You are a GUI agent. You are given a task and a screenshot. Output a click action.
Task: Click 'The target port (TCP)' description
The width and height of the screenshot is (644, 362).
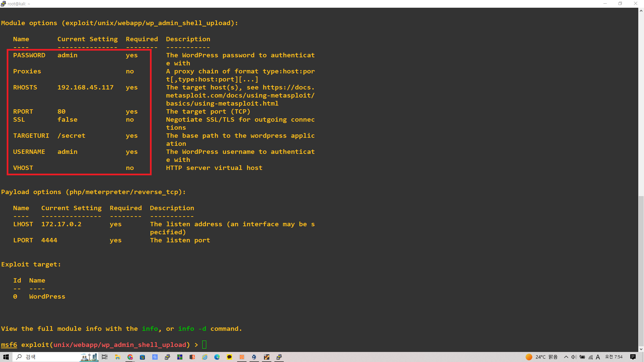[208, 112]
